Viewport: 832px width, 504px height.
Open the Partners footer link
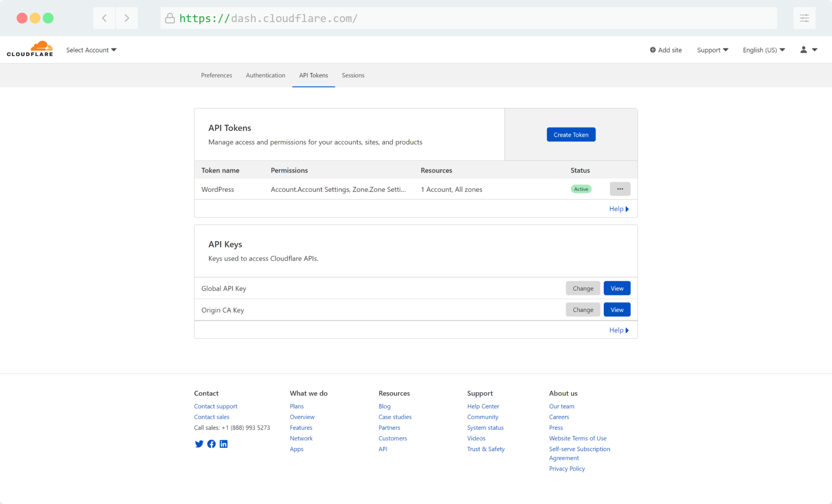[389, 428]
